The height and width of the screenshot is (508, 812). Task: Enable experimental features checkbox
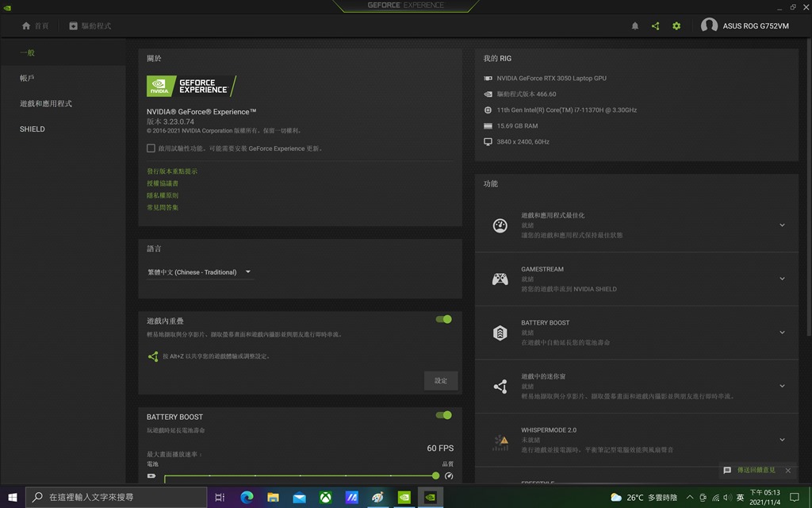click(151, 148)
